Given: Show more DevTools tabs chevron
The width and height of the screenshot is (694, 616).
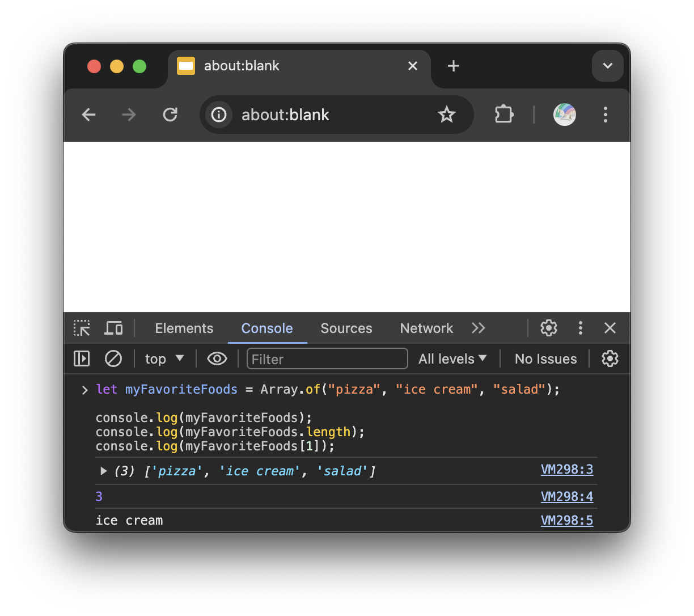Looking at the screenshot, I should [x=479, y=328].
